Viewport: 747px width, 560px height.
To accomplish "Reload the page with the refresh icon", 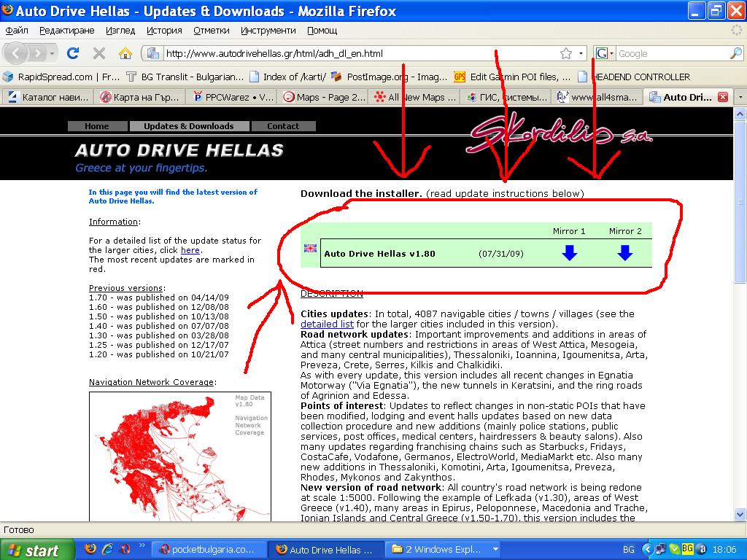I will coord(73,52).
